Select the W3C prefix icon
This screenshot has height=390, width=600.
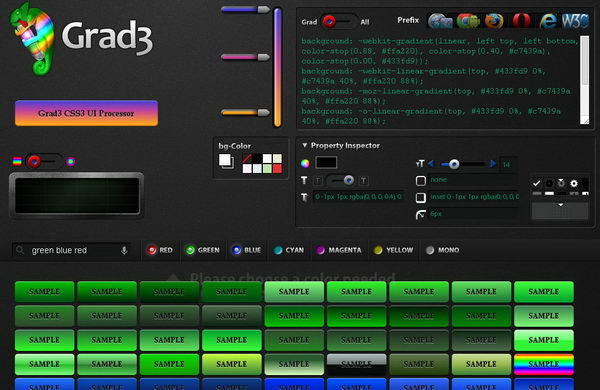point(574,21)
